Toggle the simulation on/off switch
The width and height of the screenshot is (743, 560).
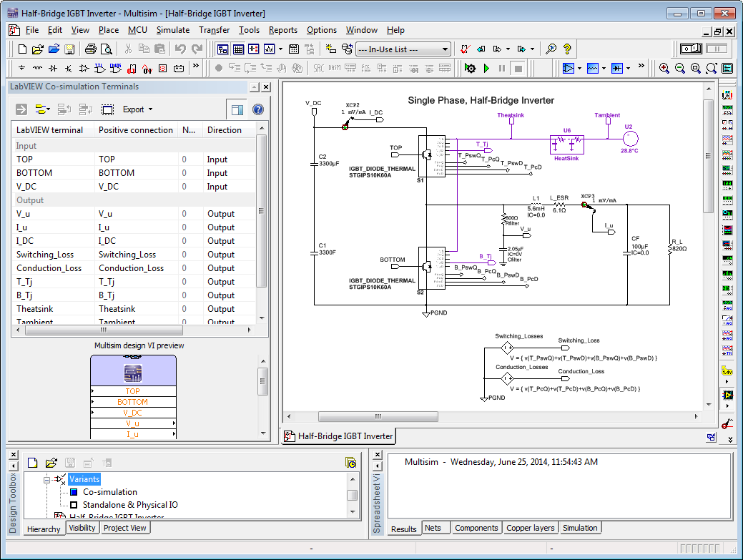click(x=691, y=49)
